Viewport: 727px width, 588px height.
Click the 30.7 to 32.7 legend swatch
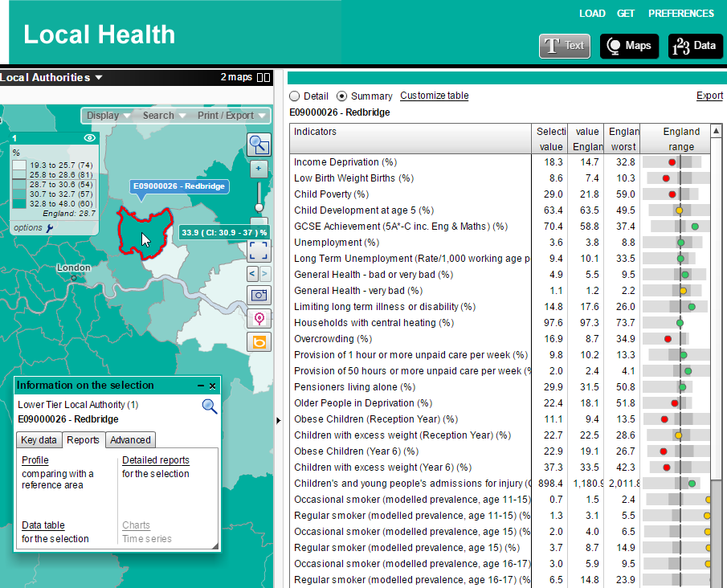click(x=19, y=194)
